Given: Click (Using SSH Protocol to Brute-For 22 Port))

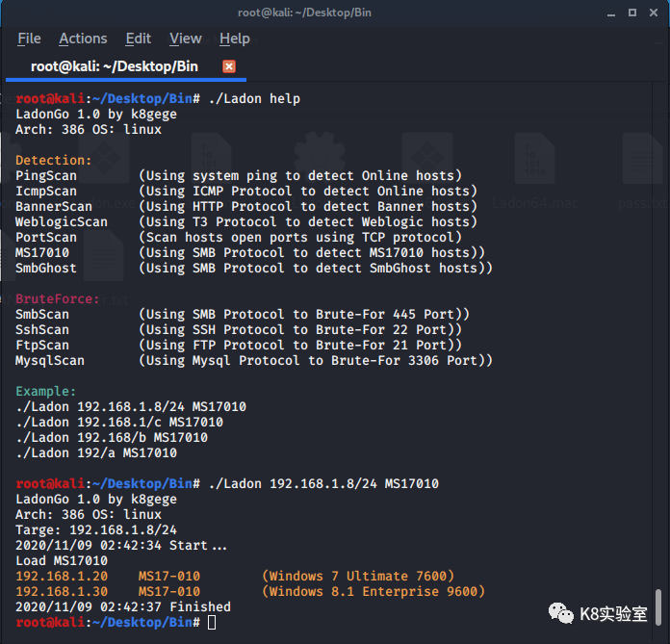Looking at the screenshot, I should [x=300, y=329].
